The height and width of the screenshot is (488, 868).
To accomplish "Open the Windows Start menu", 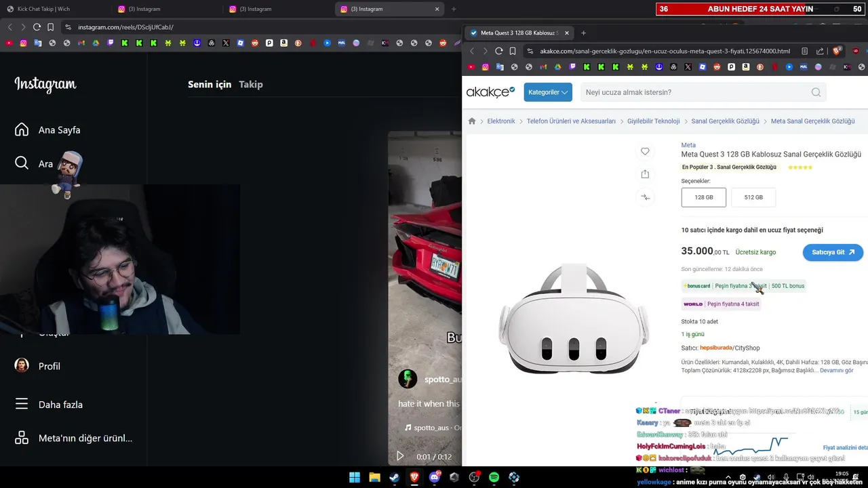I will (x=355, y=477).
